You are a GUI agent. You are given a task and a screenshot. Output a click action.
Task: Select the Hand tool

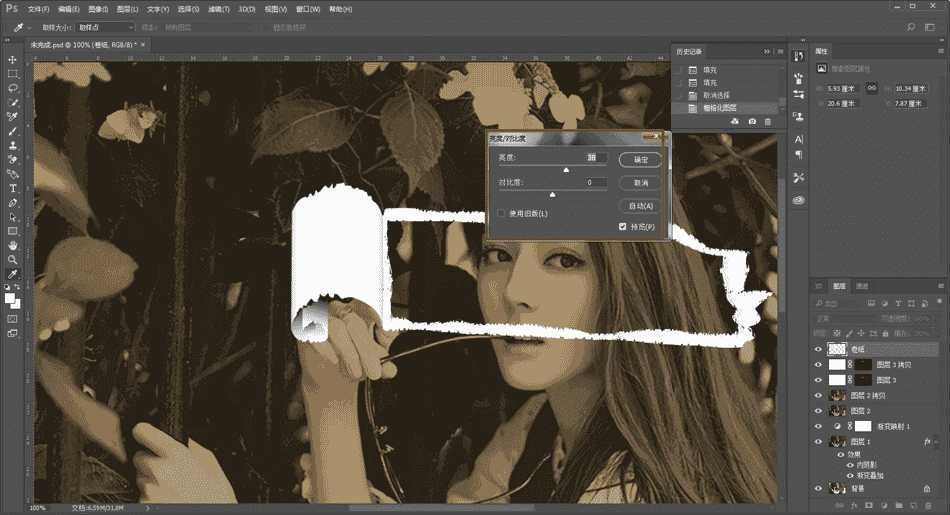13,245
